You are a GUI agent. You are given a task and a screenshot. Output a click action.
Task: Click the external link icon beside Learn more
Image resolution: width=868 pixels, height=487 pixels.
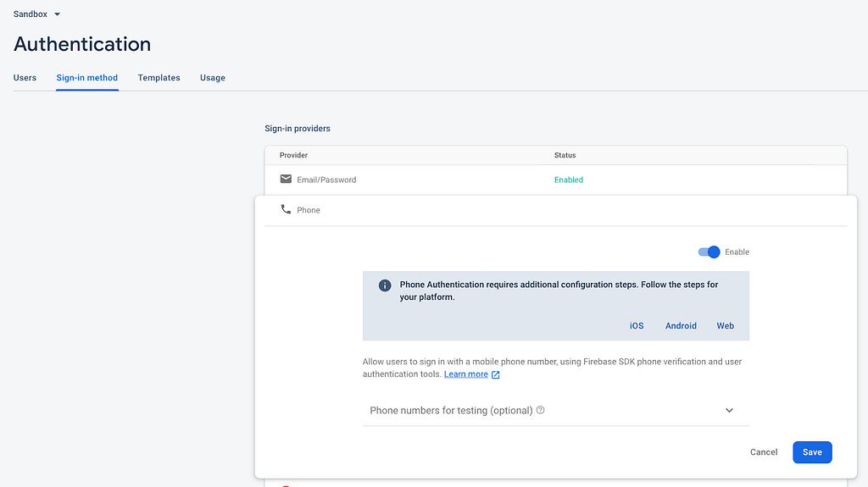coord(495,374)
